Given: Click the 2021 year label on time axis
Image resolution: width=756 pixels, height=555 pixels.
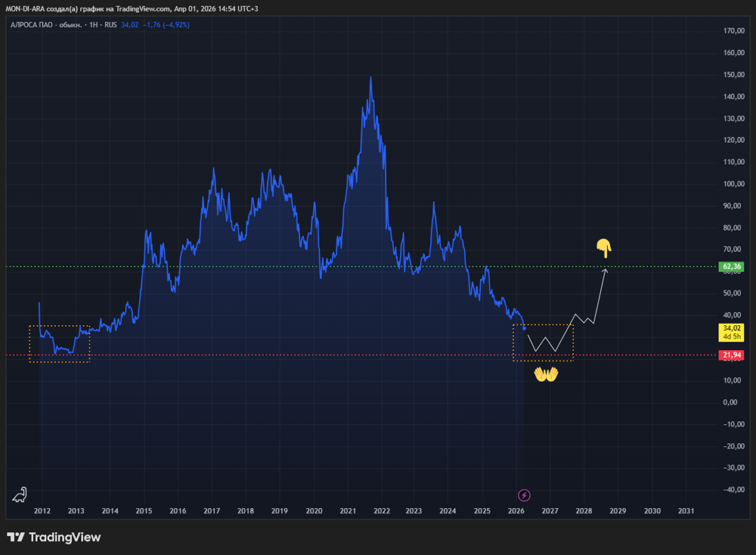Looking at the screenshot, I should 348,511.
